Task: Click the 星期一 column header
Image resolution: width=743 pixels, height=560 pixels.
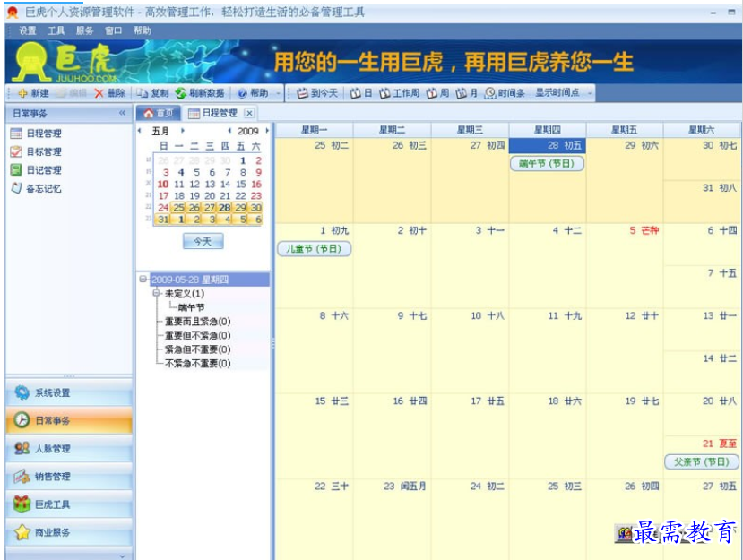Action: [314, 130]
